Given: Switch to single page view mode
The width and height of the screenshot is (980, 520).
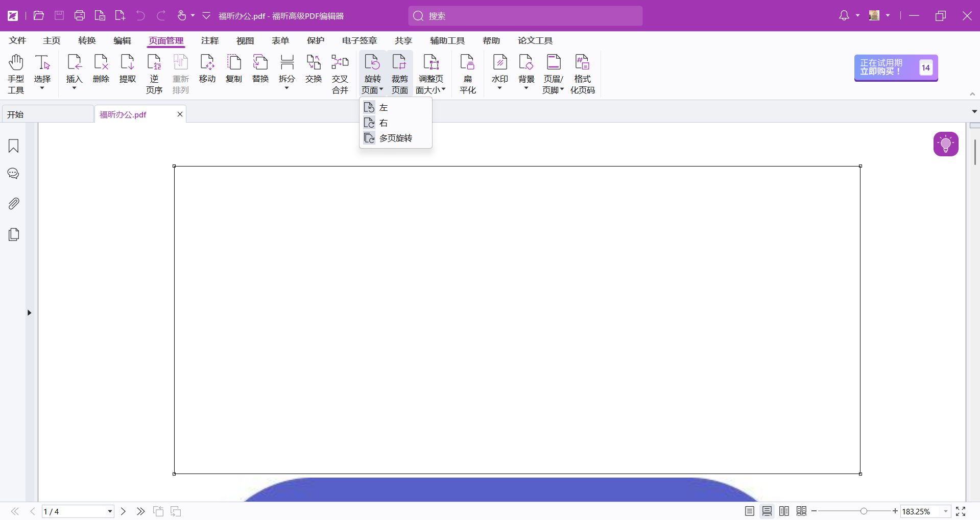Looking at the screenshot, I should point(749,511).
